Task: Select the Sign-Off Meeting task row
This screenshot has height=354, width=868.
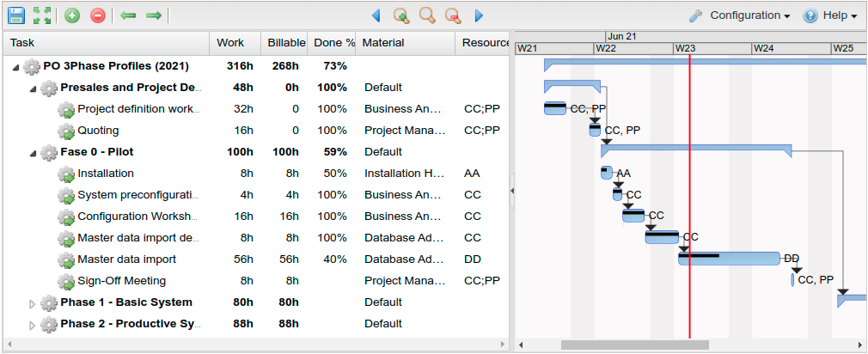Action: [121, 281]
